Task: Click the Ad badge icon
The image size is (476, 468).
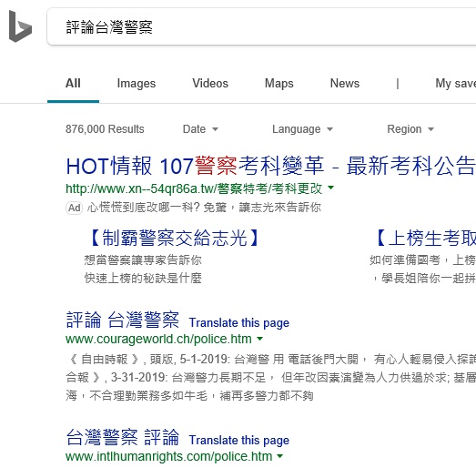Action: click(x=74, y=208)
